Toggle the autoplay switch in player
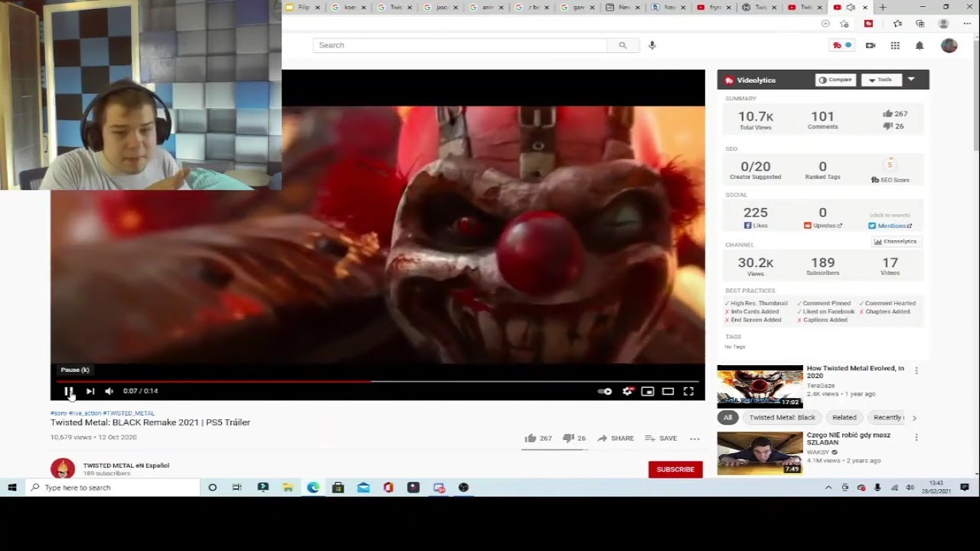The image size is (980, 551). point(605,391)
